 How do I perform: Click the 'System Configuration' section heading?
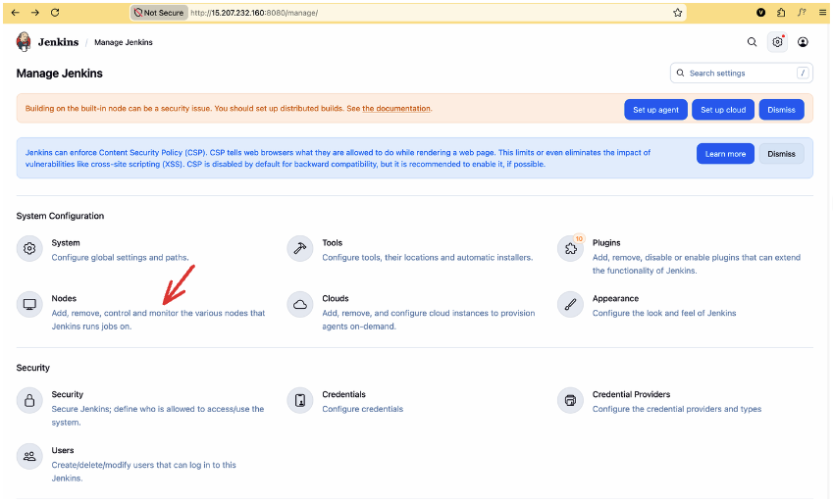60,216
